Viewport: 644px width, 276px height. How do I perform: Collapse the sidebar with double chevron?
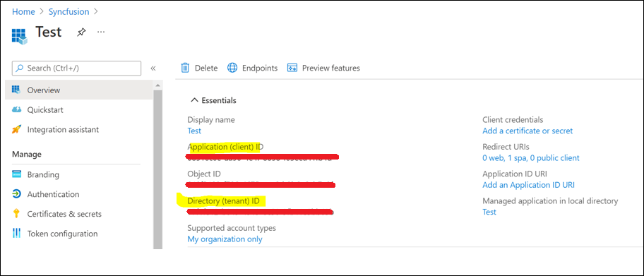[x=153, y=68]
